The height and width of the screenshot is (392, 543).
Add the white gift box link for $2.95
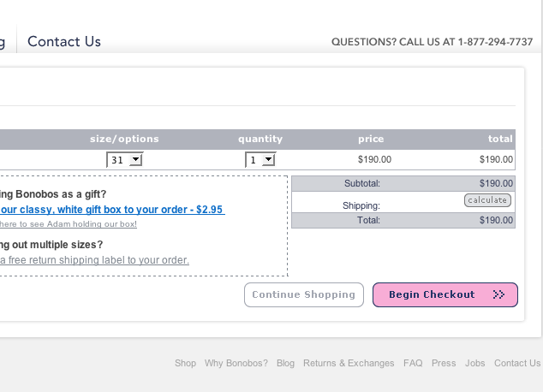111,209
